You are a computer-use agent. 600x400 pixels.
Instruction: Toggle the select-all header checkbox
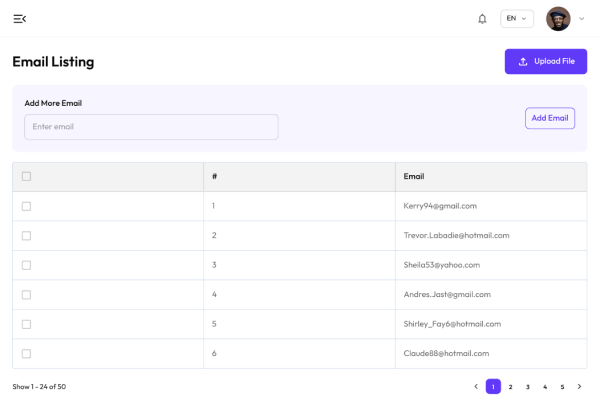(26, 177)
